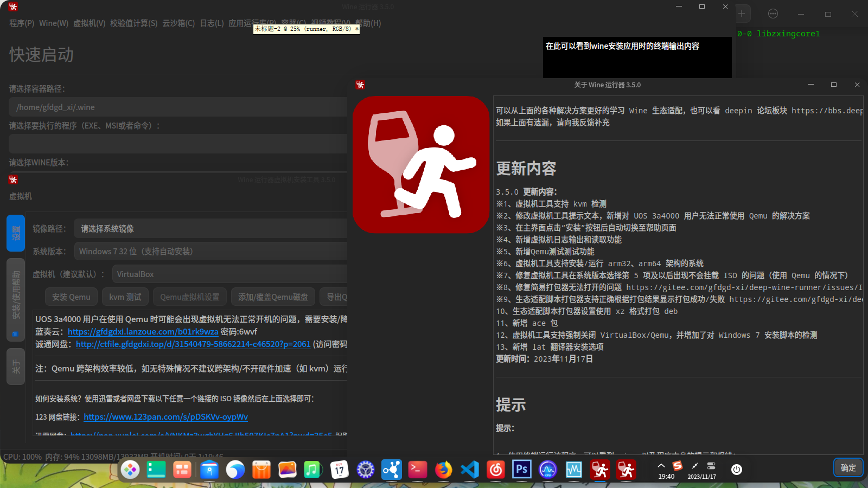Click the power button in the dock
868x488 pixels.
tap(736, 470)
